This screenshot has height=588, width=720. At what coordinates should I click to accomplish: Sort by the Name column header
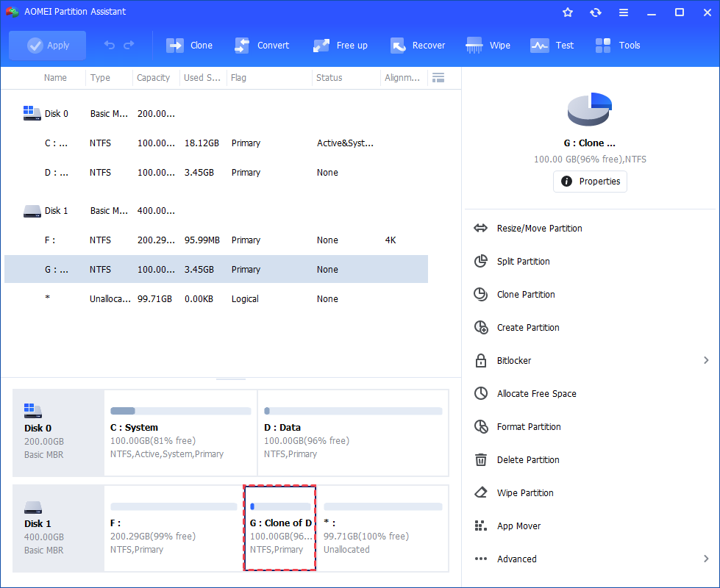point(55,78)
